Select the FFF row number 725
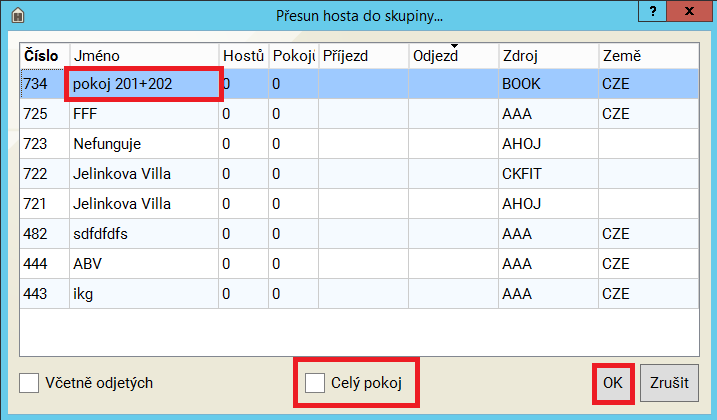The width and height of the screenshot is (717, 420). click(142, 114)
